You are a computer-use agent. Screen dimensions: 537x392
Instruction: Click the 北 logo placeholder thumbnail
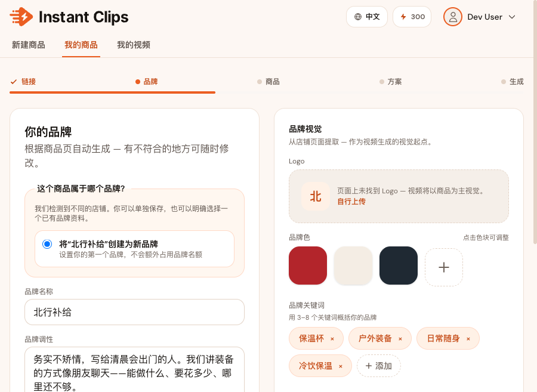pos(316,196)
